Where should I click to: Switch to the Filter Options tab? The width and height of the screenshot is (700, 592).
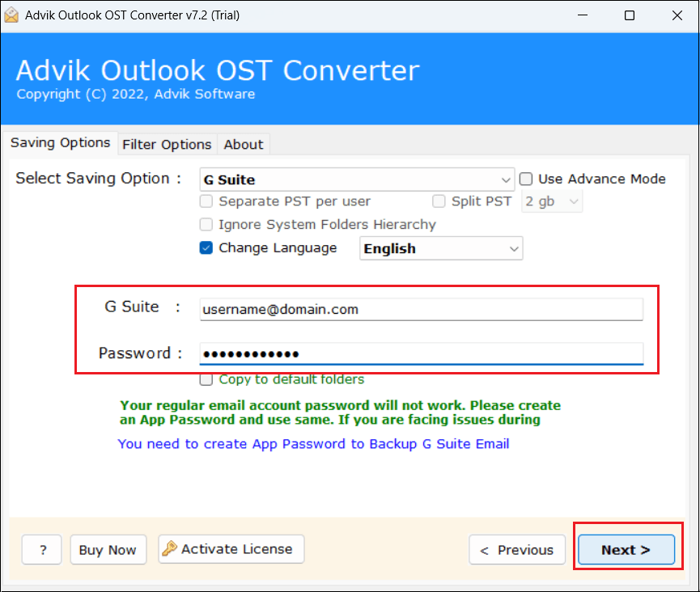[167, 144]
